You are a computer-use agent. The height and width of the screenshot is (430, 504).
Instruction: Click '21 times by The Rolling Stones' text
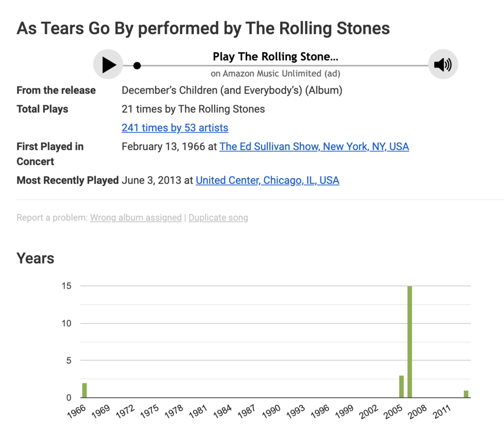(193, 109)
